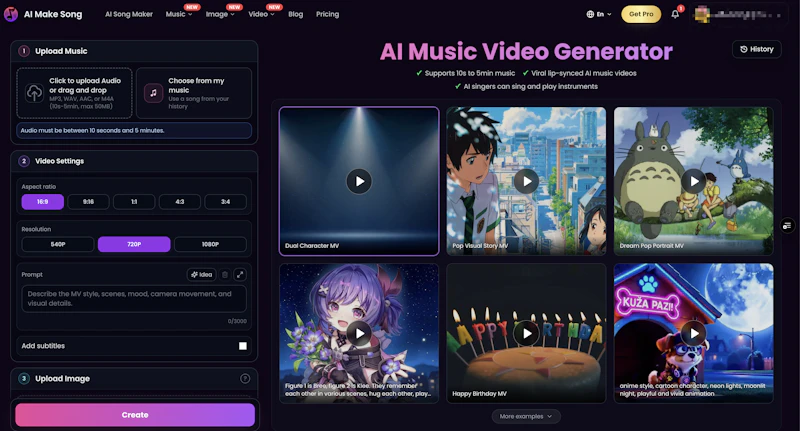
Task: Click the trash icon in Prompt box
Action: (225, 274)
